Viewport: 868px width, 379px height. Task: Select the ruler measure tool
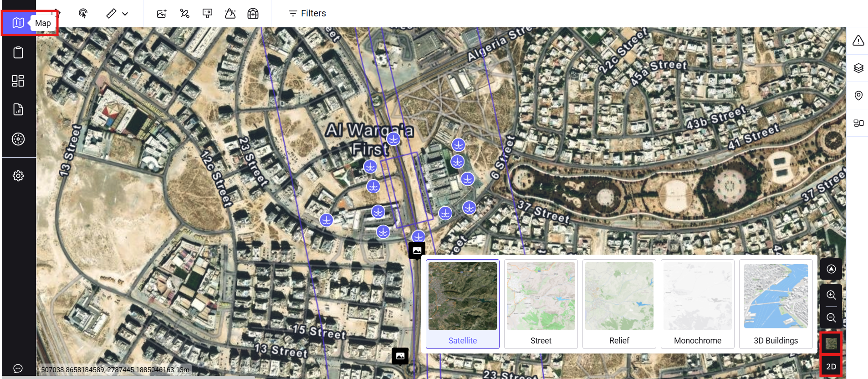(111, 13)
